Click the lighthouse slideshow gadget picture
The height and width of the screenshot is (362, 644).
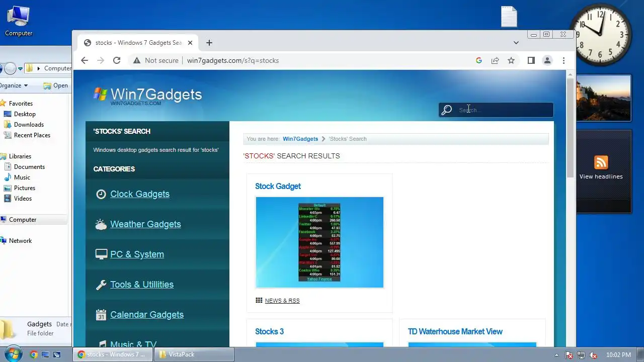603,98
